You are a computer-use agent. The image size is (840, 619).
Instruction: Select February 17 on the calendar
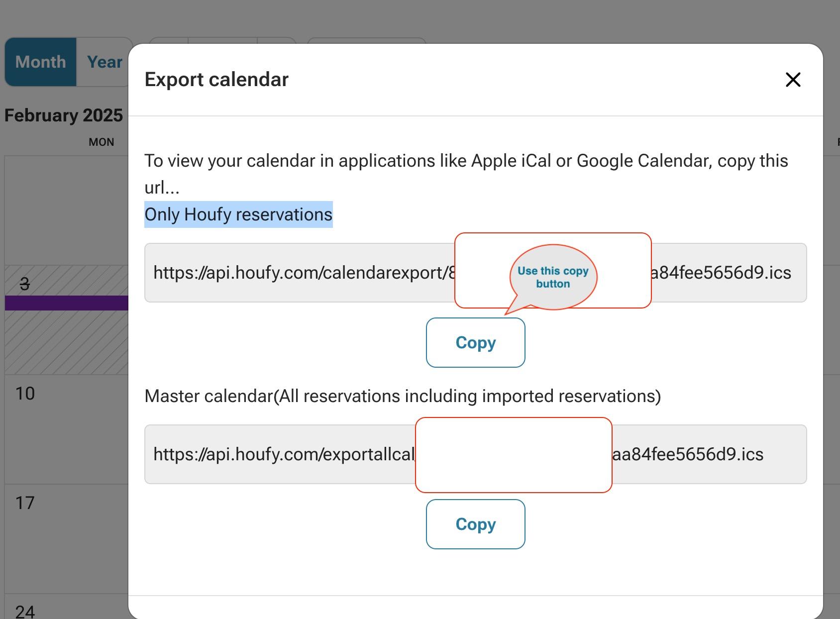point(25,503)
